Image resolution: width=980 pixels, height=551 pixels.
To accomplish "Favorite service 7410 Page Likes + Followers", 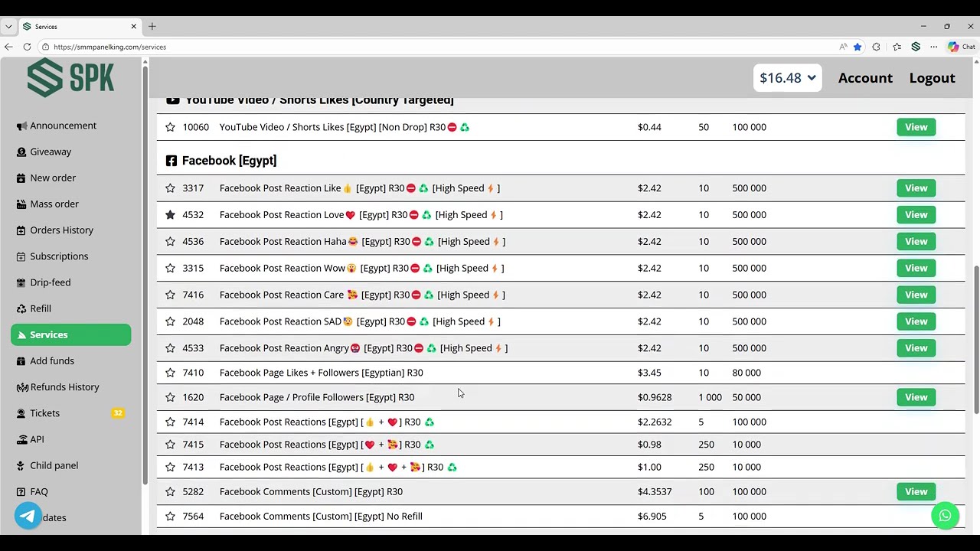I will pyautogui.click(x=170, y=373).
